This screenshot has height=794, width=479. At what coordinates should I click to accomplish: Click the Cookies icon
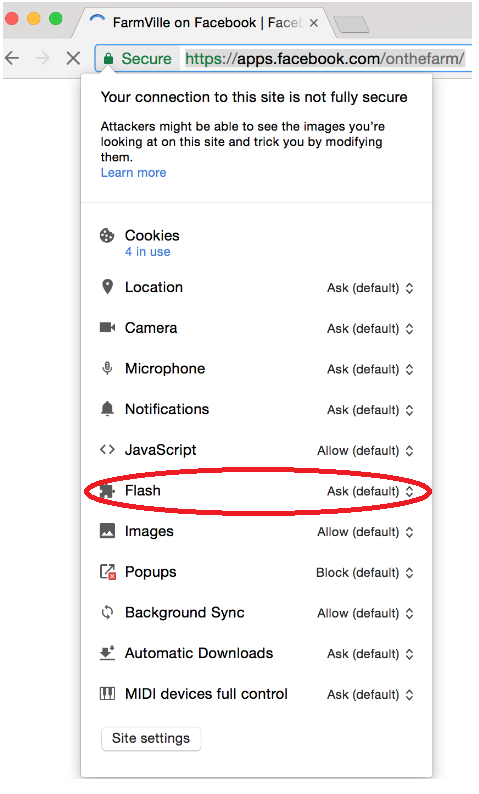click(107, 235)
